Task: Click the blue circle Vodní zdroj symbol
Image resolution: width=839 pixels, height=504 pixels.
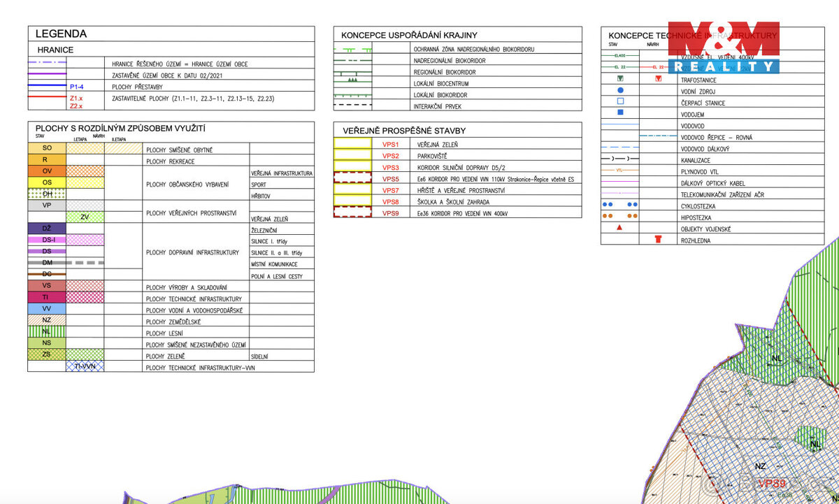Action: click(x=619, y=91)
